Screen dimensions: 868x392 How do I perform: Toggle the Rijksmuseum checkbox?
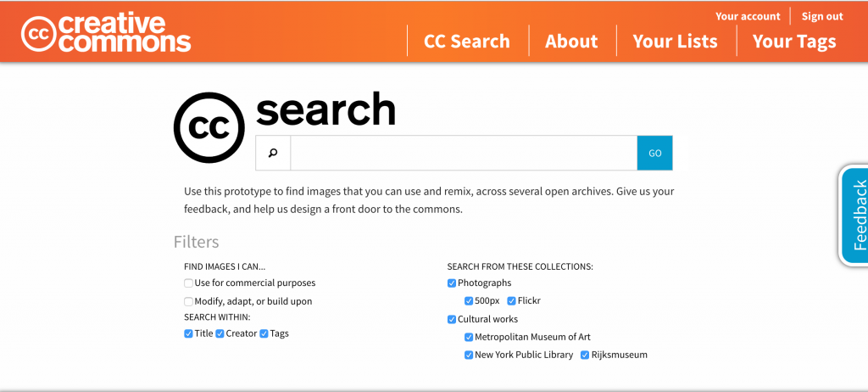coord(585,355)
